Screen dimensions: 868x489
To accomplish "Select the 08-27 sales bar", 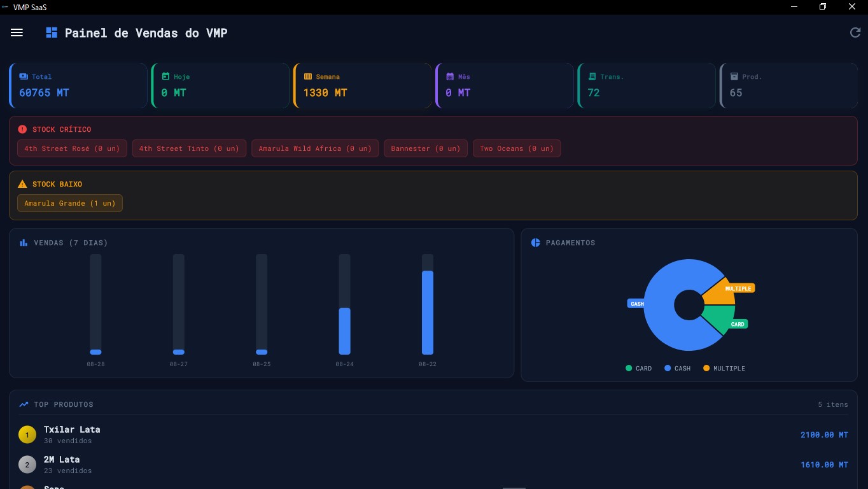I will coord(179,352).
